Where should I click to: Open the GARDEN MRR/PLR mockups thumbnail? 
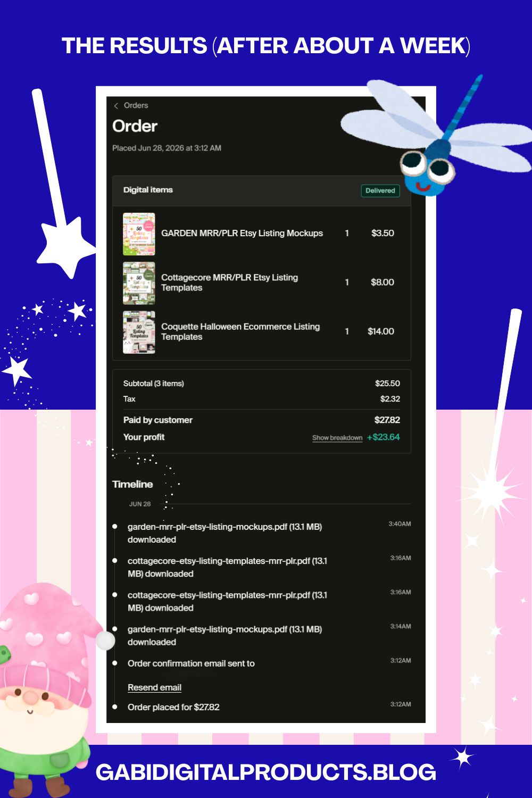pos(139,234)
